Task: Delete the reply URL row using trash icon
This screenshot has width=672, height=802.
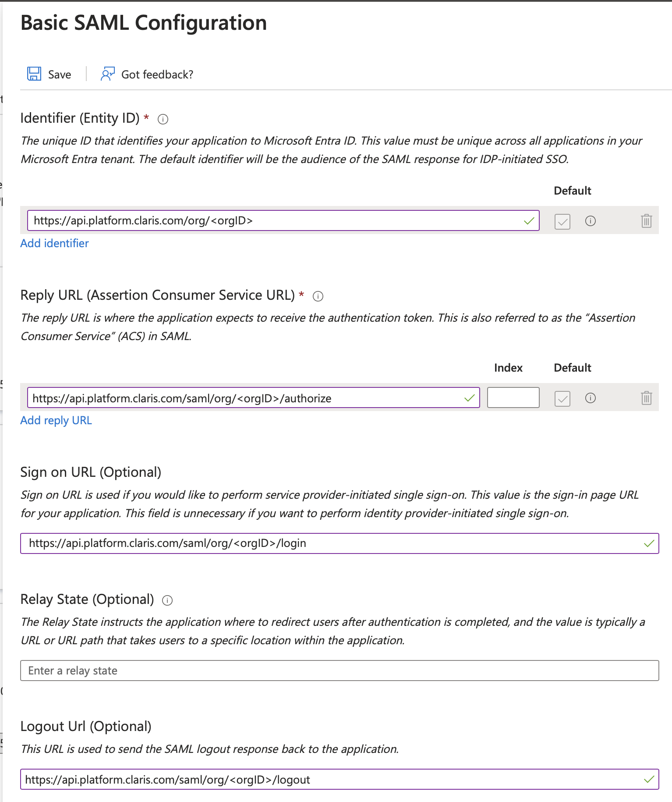Action: tap(646, 398)
